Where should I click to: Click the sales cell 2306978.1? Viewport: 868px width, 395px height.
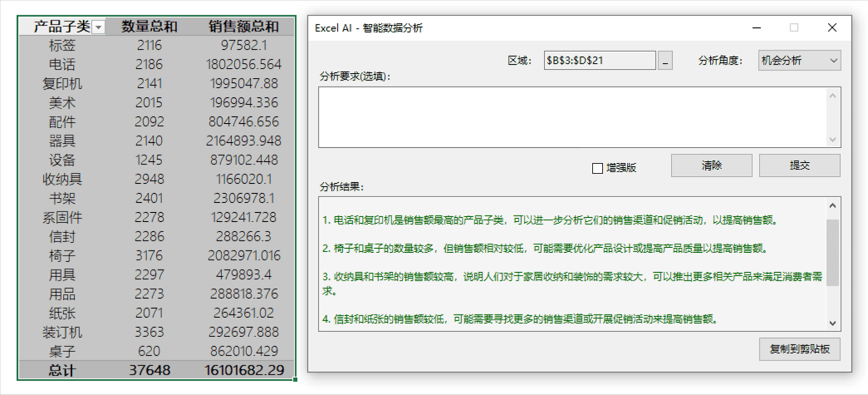tap(244, 198)
